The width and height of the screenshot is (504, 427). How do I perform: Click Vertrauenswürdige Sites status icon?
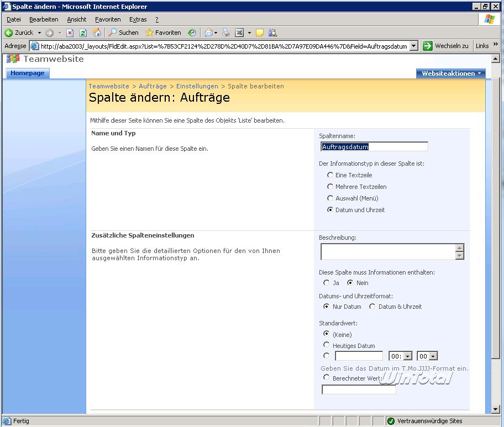tap(391, 421)
